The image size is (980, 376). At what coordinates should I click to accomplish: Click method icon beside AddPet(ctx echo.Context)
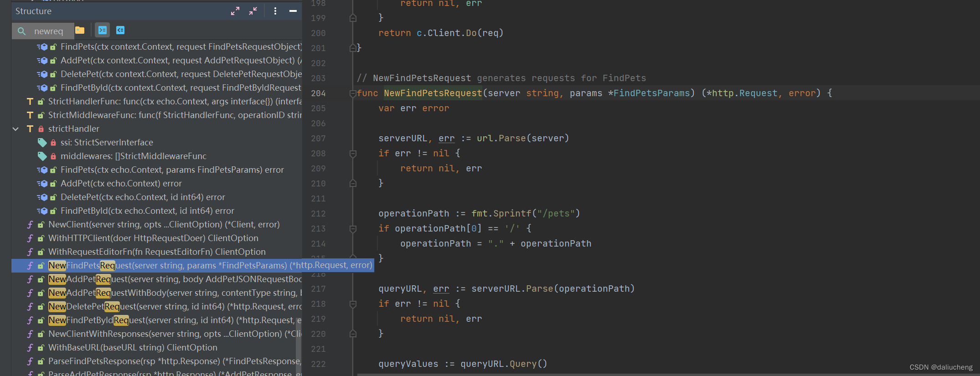click(x=42, y=184)
